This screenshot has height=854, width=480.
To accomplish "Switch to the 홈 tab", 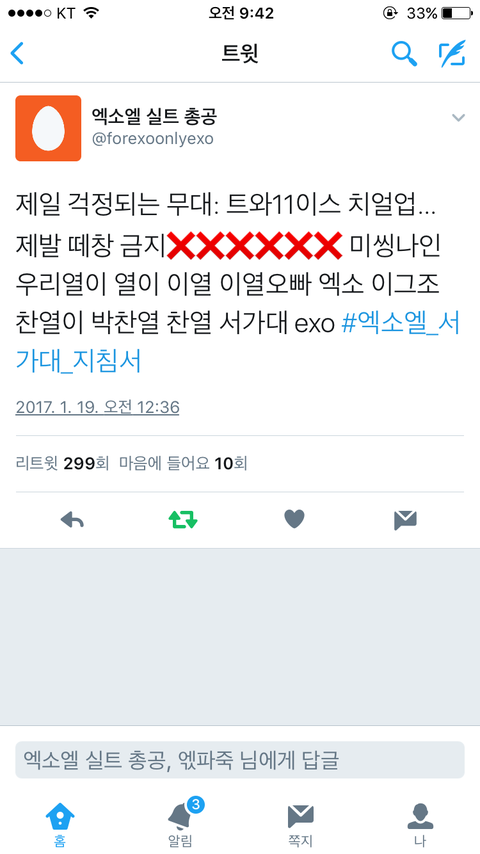I will point(60,825).
